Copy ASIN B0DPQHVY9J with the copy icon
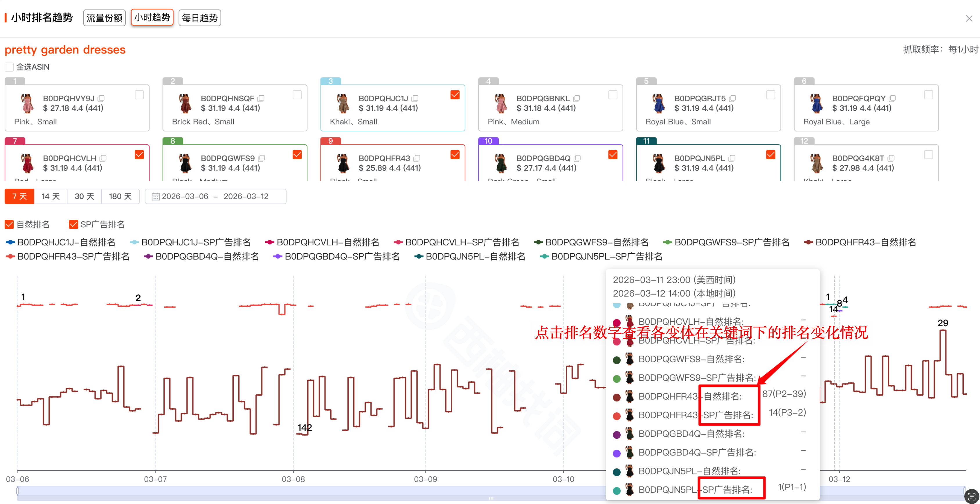The width and height of the screenshot is (980, 504). pyautogui.click(x=101, y=98)
